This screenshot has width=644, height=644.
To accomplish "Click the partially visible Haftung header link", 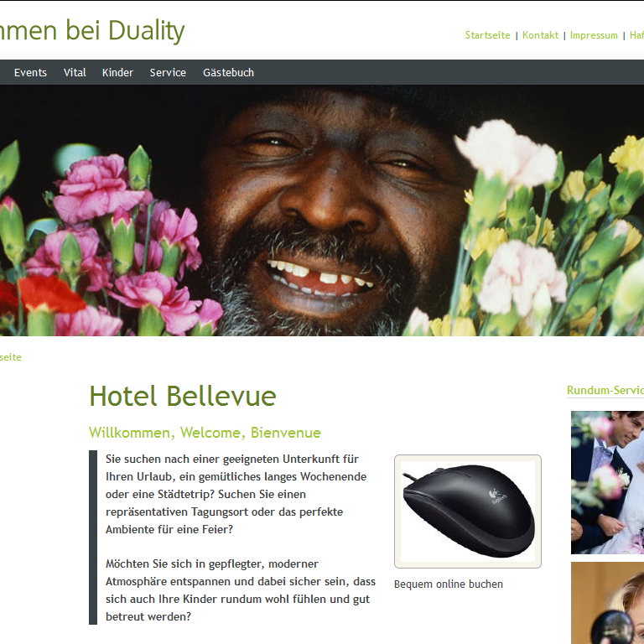I will click(636, 35).
